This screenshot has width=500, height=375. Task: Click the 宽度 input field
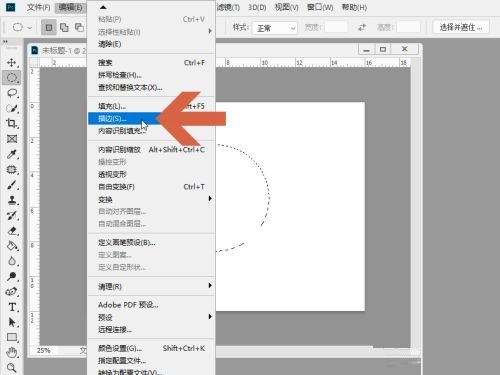pyautogui.click(x=336, y=27)
